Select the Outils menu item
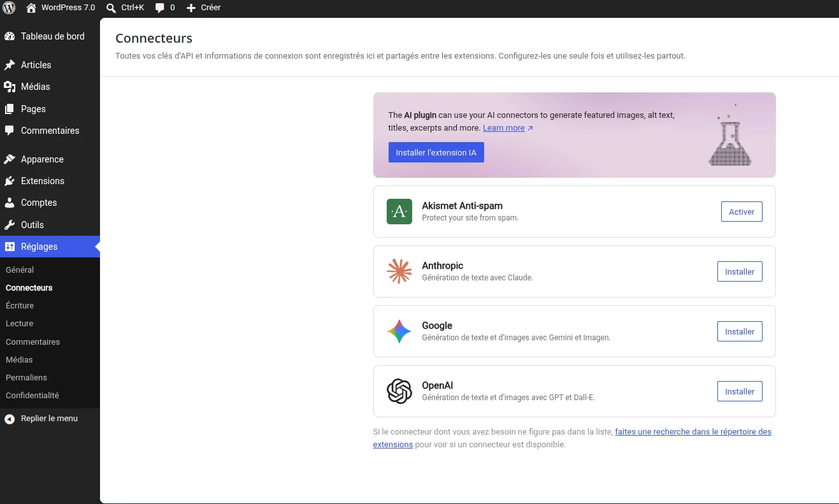This screenshot has height=504, width=839. [x=50, y=225]
